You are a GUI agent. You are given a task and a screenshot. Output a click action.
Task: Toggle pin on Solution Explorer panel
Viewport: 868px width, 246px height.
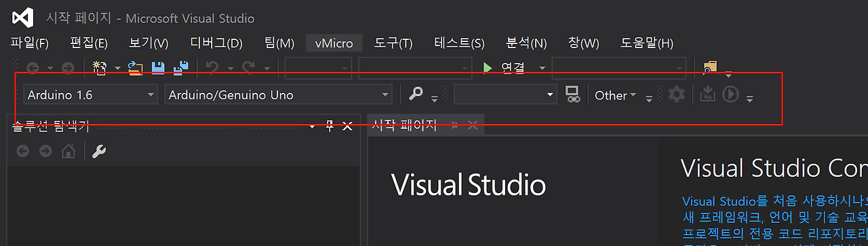[x=330, y=126]
